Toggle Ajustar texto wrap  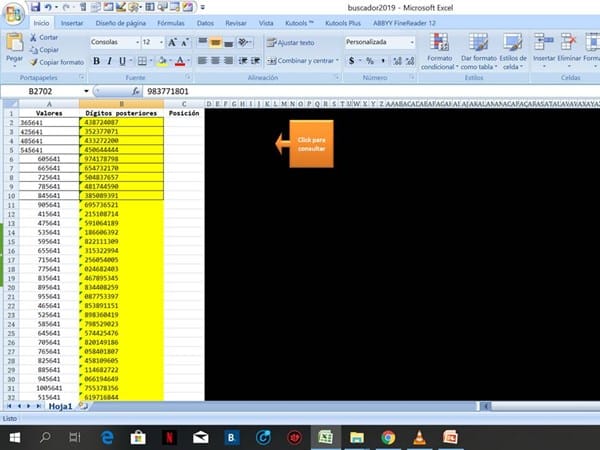tap(291, 42)
